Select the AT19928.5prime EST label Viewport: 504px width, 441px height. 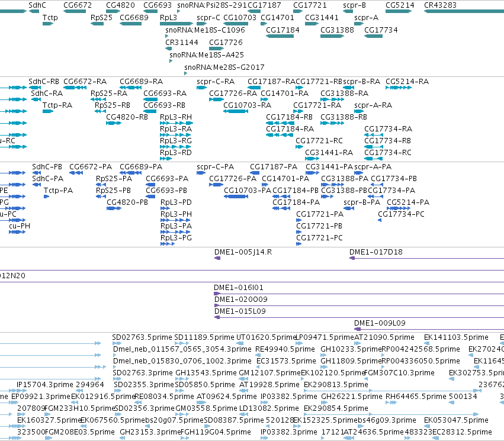269,385
